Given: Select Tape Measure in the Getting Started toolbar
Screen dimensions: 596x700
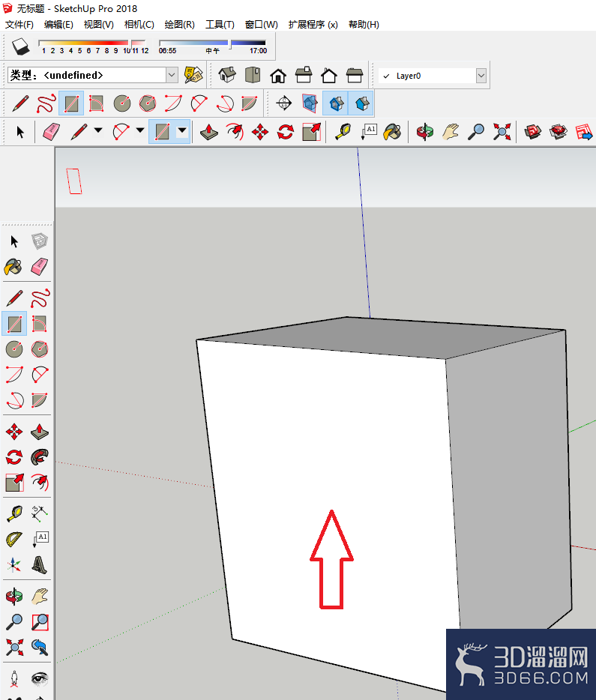Looking at the screenshot, I should (x=343, y=132).
